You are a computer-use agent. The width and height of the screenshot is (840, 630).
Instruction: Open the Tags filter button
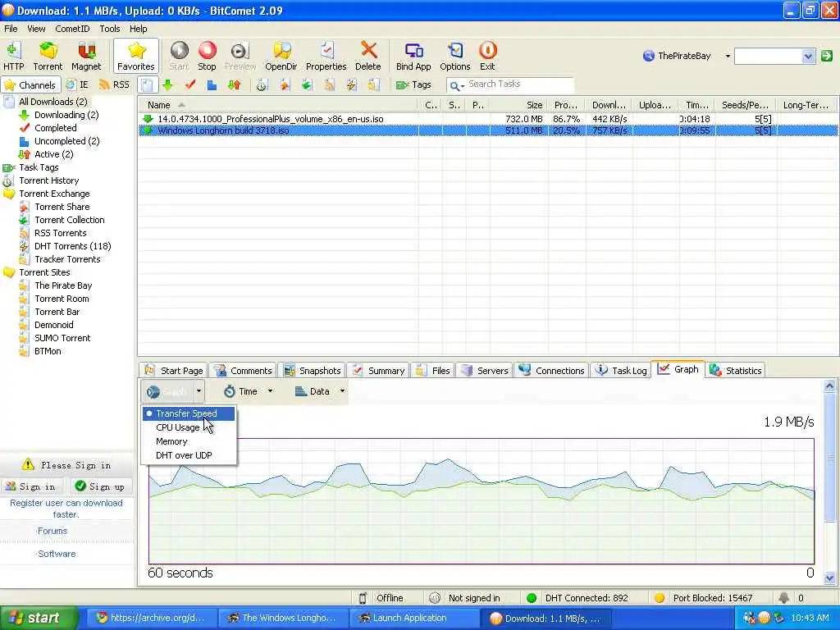(x=413, y=84)
